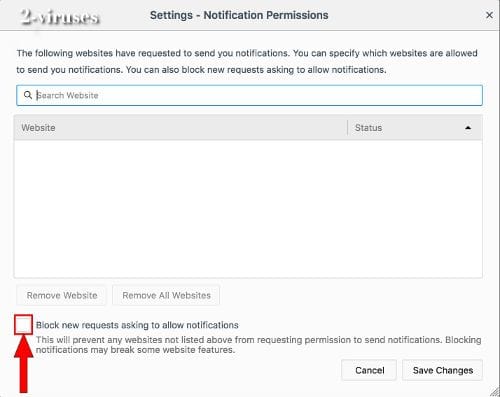Click the 'Block new requests asking to allow notifications' label
500x397 pixels.
137,325
